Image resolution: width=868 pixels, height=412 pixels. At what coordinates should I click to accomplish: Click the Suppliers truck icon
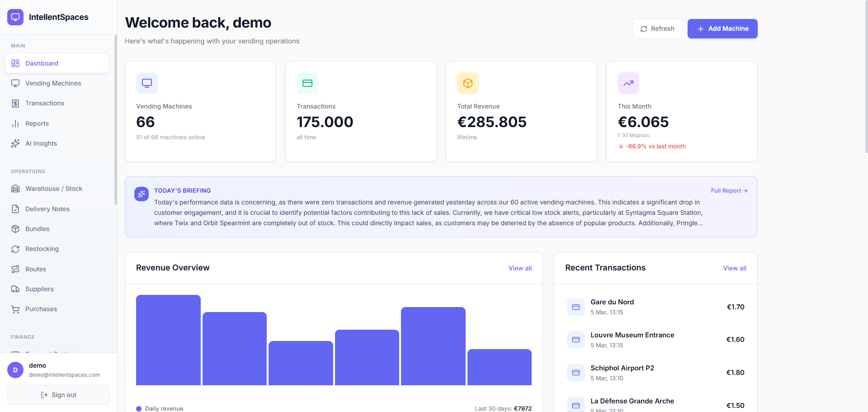(15, 289)
